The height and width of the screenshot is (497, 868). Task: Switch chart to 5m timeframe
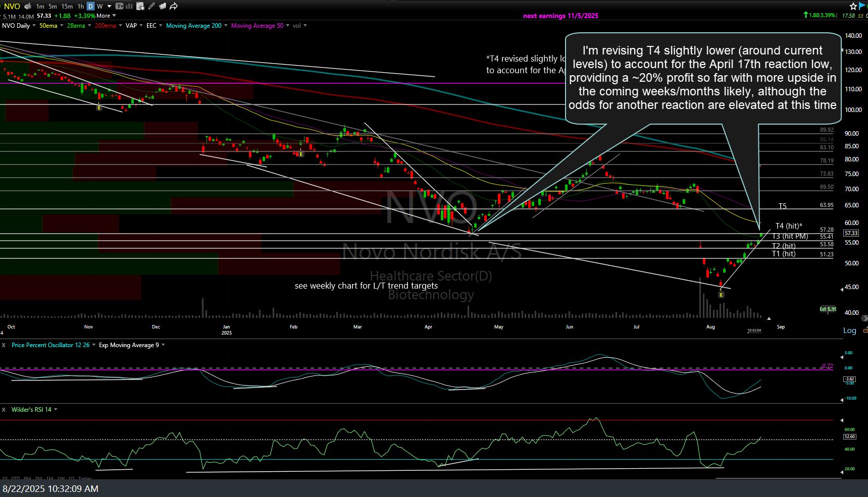tap(53, 7)
